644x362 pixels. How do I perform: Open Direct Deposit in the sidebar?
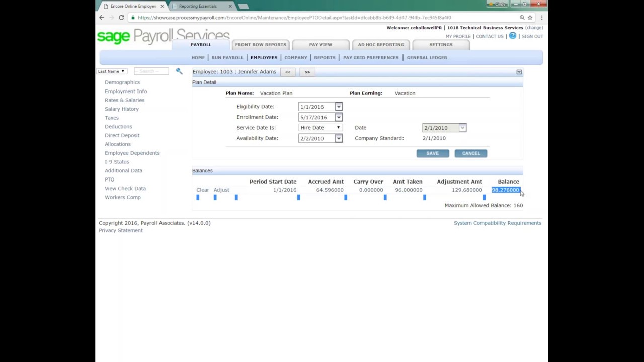[x=122, y=135]
